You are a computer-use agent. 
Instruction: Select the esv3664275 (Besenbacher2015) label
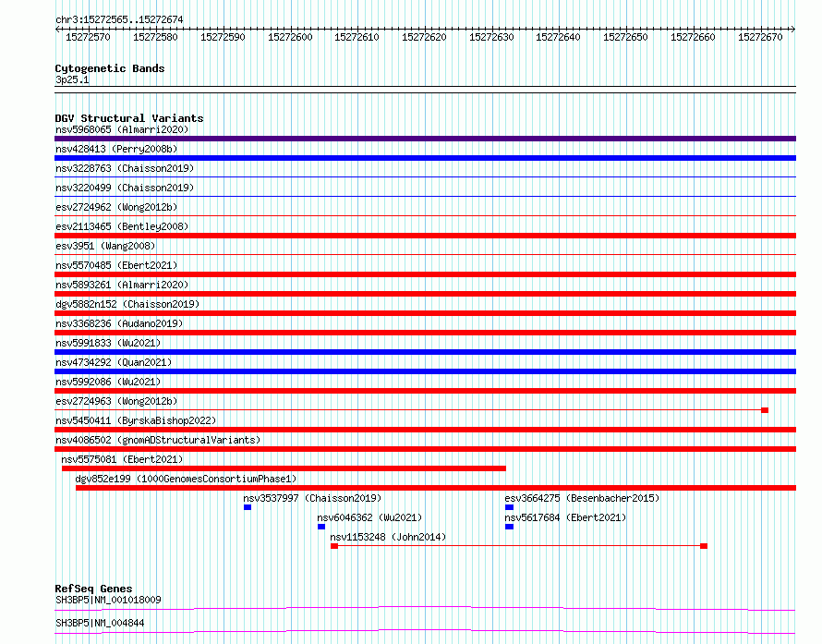click(x=582, y=498)
